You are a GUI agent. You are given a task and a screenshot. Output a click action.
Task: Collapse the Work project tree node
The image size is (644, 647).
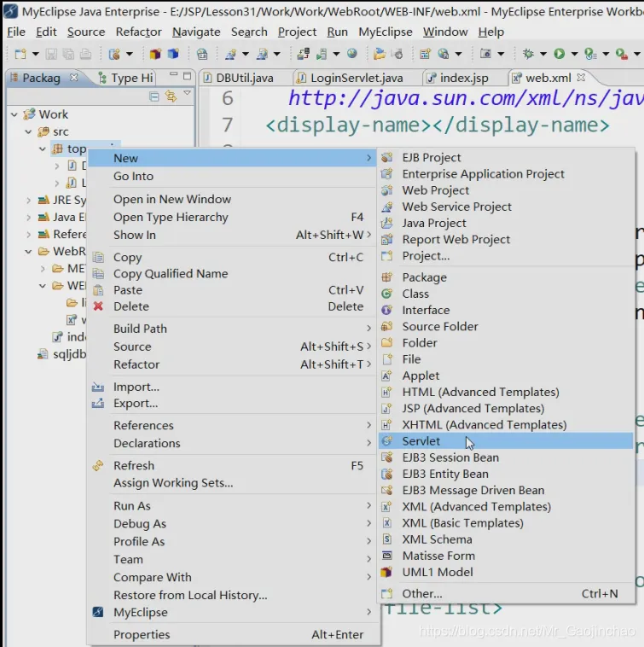click(x=15, y=114)
